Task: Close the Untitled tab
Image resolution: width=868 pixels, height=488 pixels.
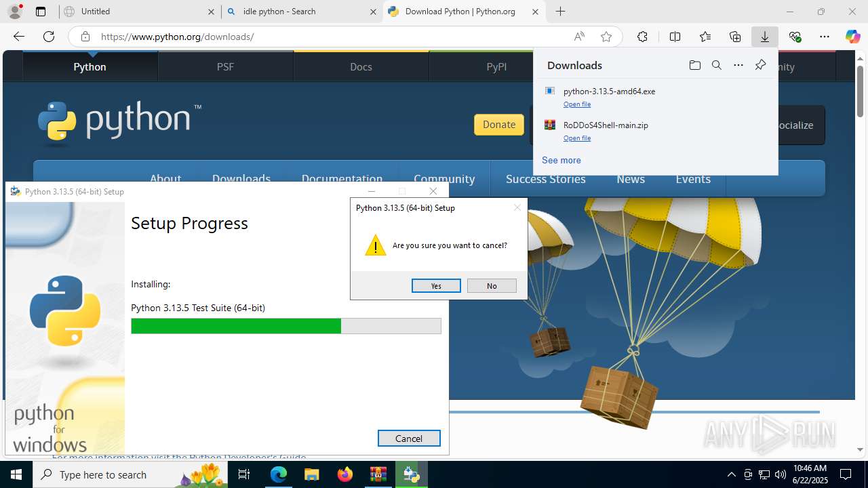Action: [x=211, y=12]
